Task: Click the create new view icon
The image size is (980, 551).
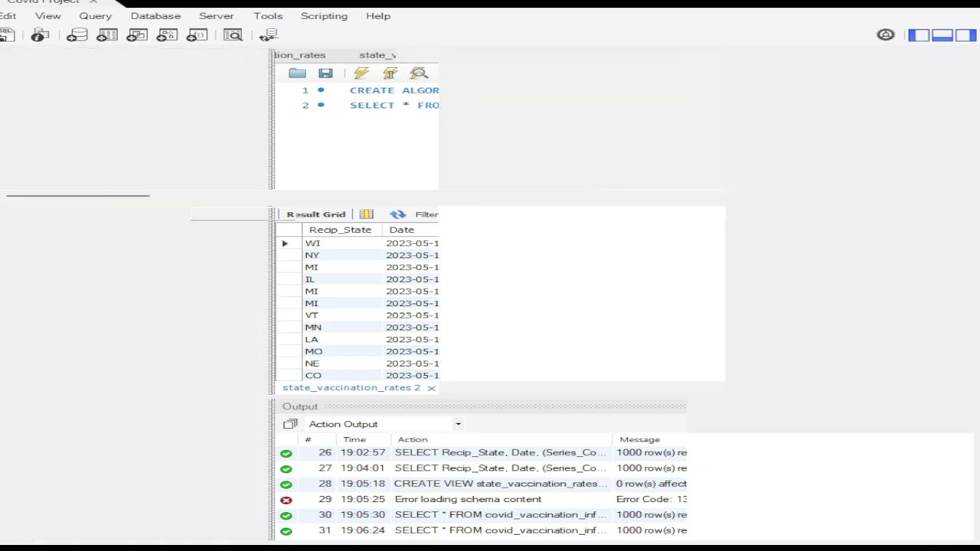Action: click(137, 35)
